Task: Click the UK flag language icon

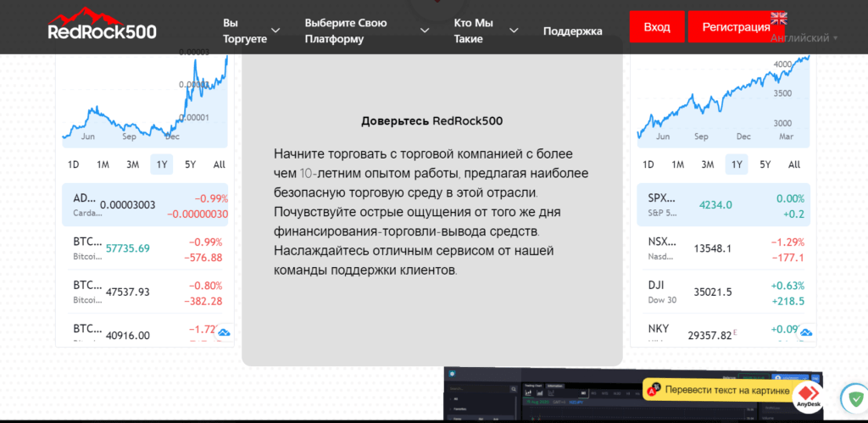Action: pos(779,19)
